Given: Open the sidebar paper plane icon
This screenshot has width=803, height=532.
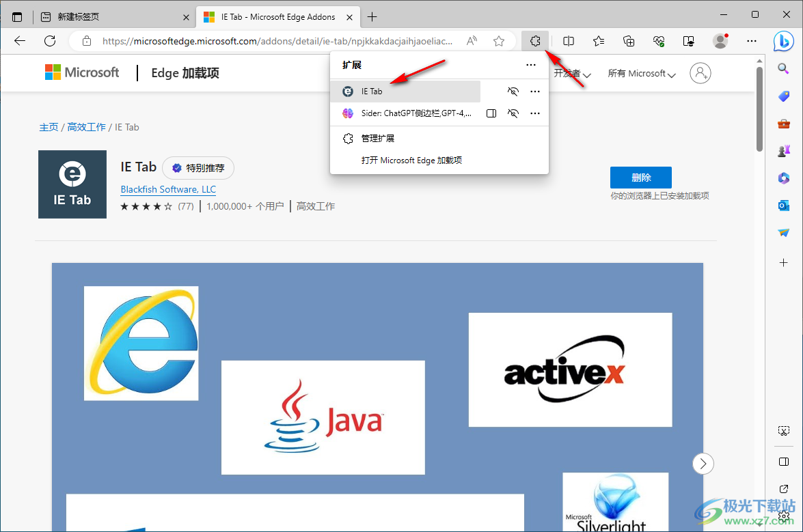Looking at the screenshot, I should tap(784, 233).
